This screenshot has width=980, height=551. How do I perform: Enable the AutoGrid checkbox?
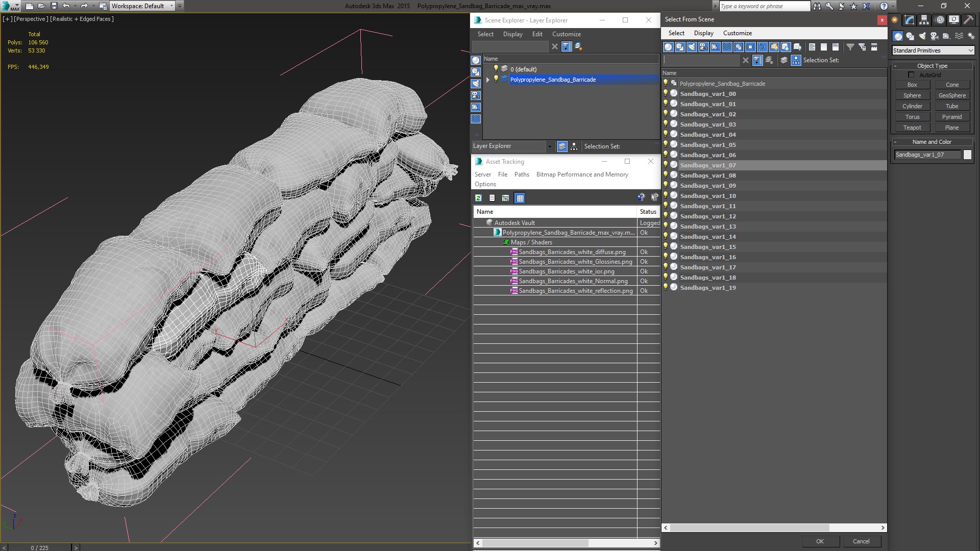911,75
